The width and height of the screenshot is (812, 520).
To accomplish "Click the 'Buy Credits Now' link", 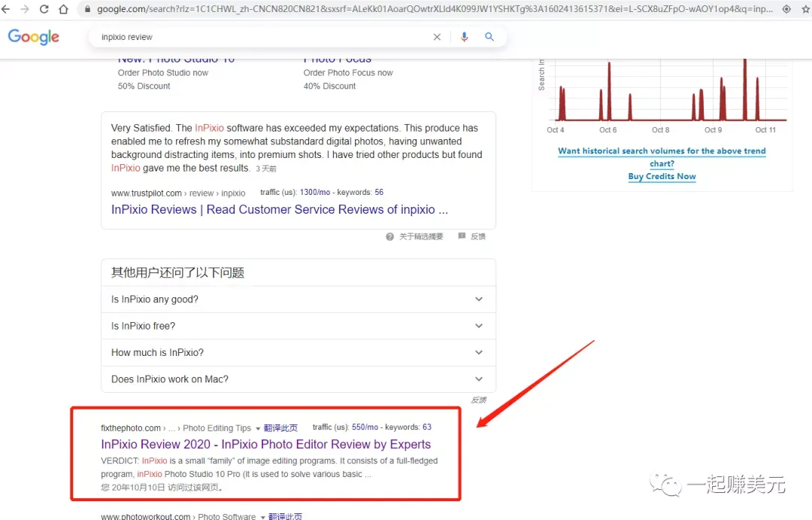I will pyautogui.click(x=662, y=176).
